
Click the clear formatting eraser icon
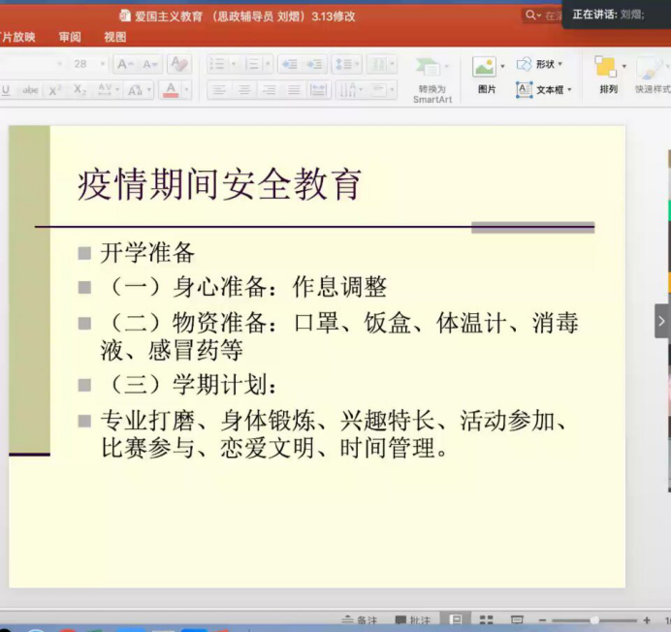178,64
